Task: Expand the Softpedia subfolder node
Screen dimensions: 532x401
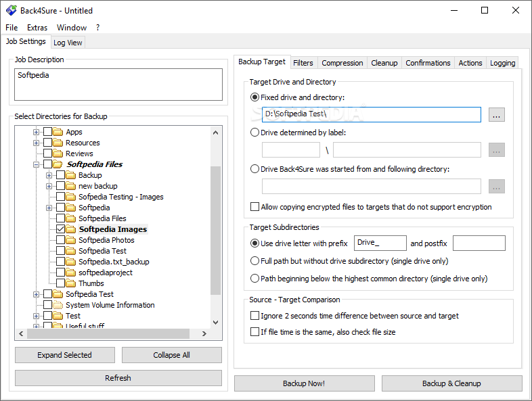Action: click(x=49, y=208)
